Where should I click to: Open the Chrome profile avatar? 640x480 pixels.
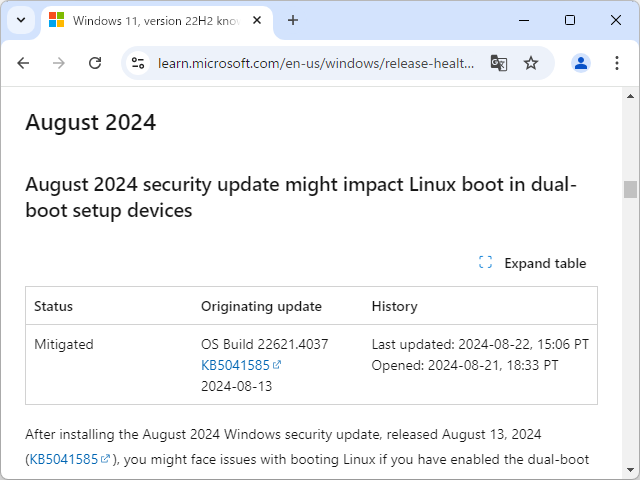click(581, 63)
